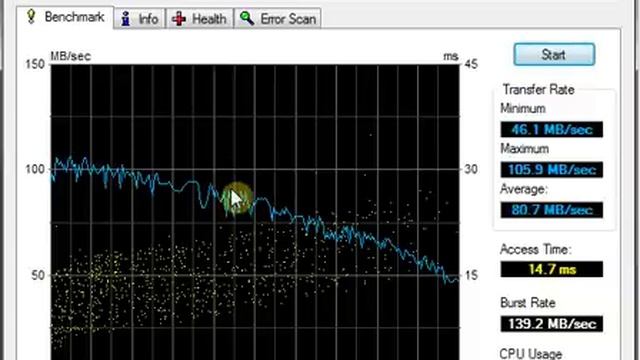640x360 pixels.
Task: Select the minimum value 46.1 MB/sec
Action: (551, 129)
